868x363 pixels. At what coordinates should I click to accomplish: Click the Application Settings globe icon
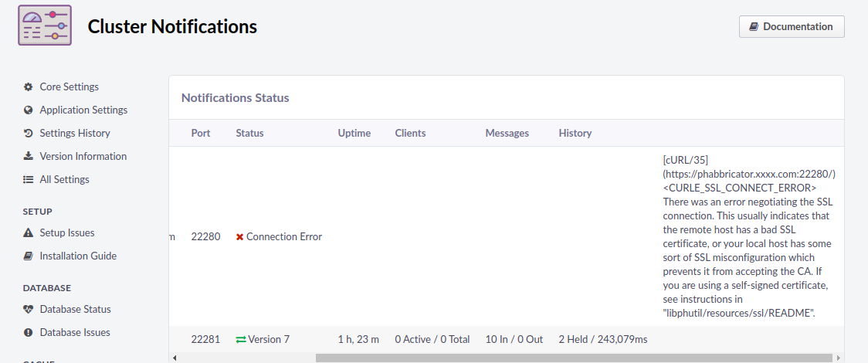(29, 110)
